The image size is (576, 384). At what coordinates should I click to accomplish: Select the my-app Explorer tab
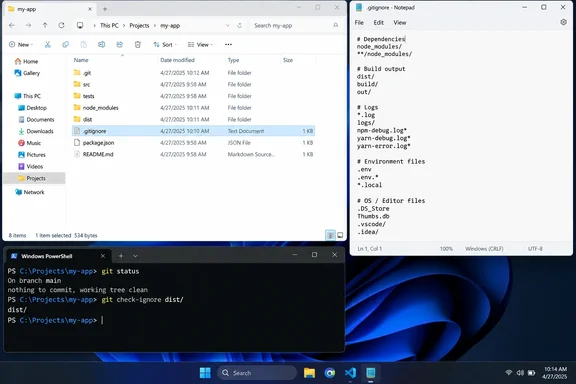tap(50, 9)
